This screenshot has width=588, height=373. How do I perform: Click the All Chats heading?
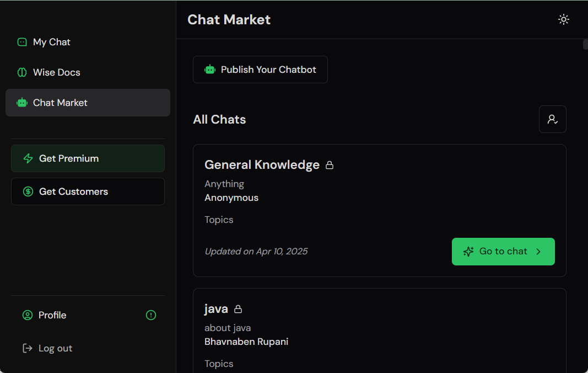point(219,119)
